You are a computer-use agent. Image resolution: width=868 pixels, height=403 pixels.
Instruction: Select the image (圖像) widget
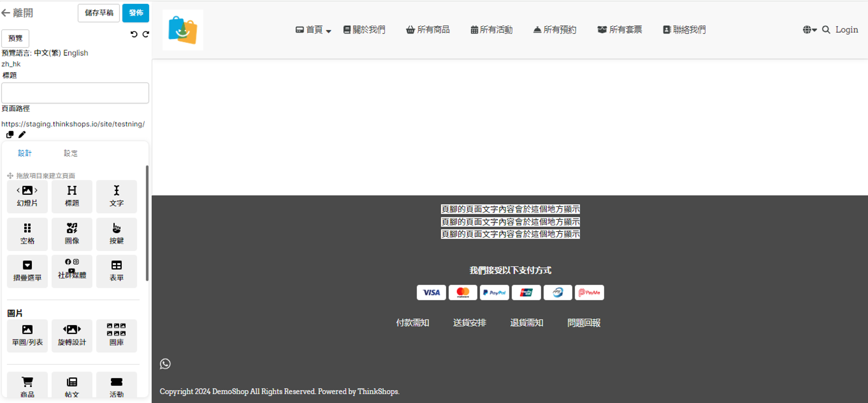coord(72,233)
